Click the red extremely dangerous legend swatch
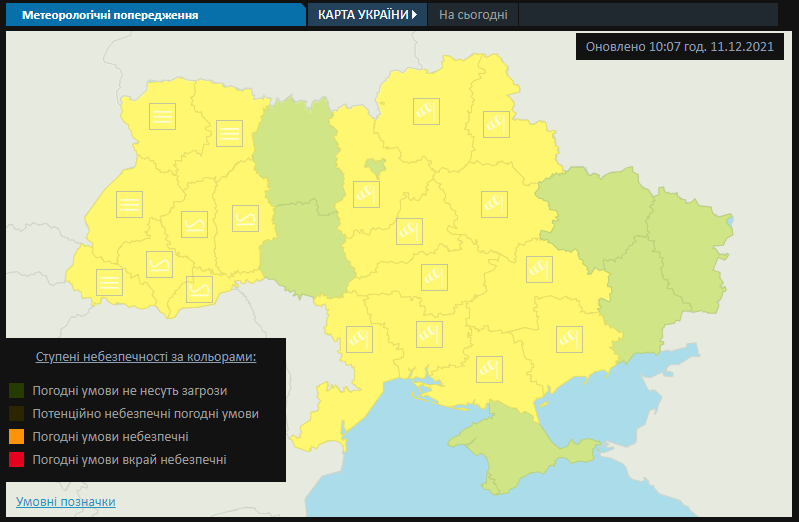 click(x=16, y=460)
